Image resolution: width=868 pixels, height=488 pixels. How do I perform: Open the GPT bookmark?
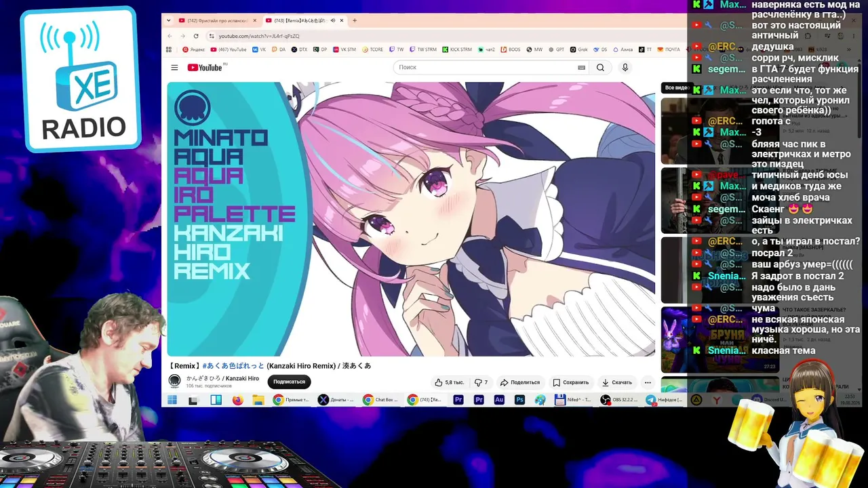(x=556, y=49)
